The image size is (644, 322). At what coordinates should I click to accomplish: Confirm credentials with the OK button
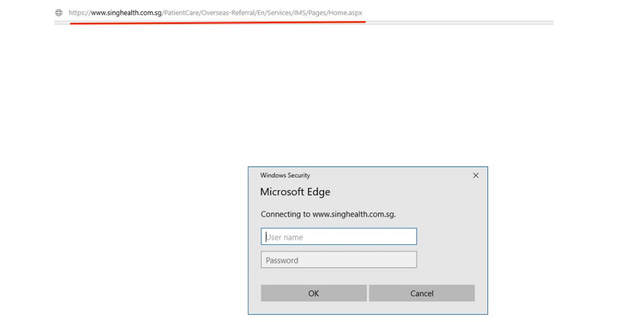coord(314,293)
